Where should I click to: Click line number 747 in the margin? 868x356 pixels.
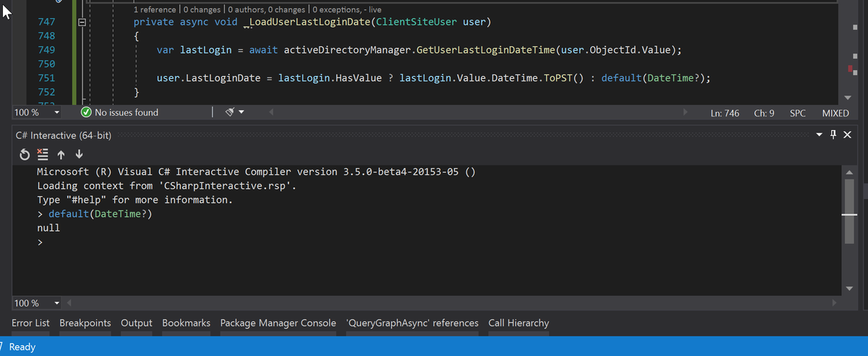pyautogui.click(x=45, y=22)
